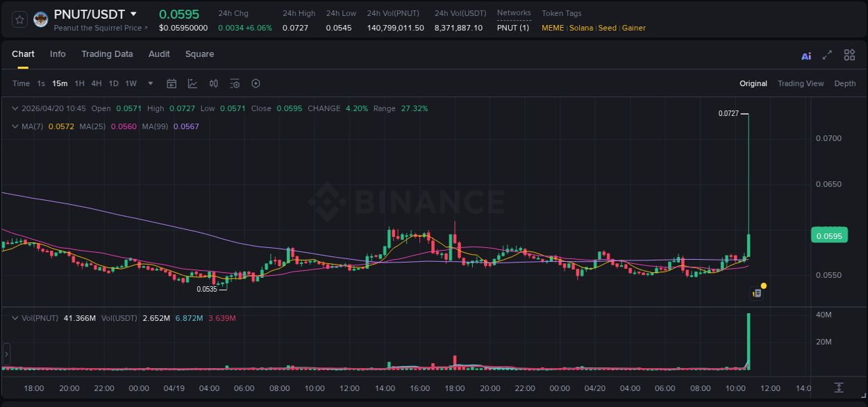This screenshot has height=407, width=868.
Task: Open the PNUT/USDT pair selector dropdown
Action: (x=133, y=13)
